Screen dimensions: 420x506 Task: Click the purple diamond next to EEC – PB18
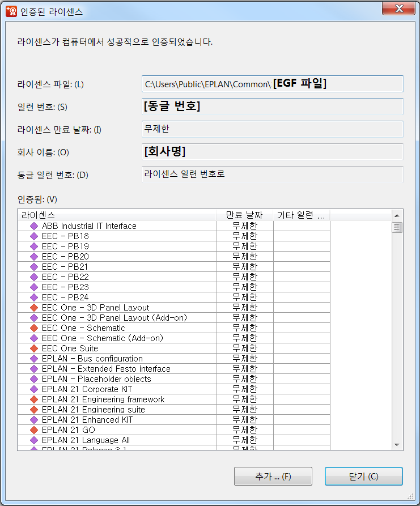coord(34,236)
